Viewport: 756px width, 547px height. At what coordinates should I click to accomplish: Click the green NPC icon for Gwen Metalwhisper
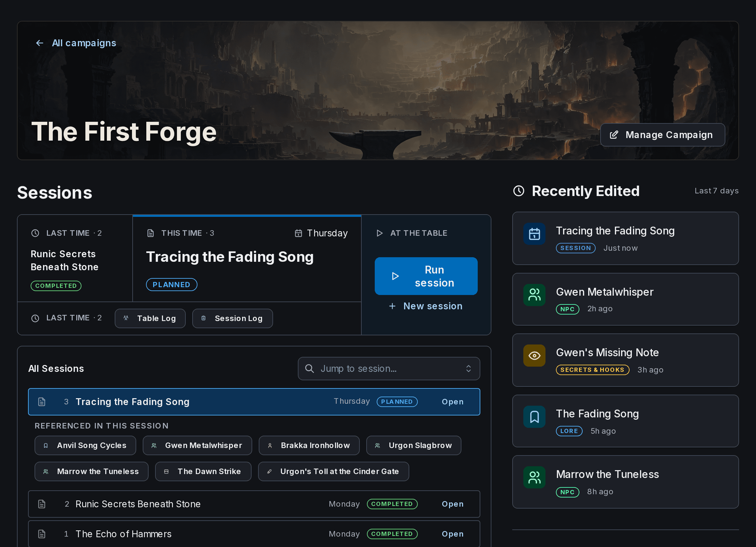[x=534, y=295]
